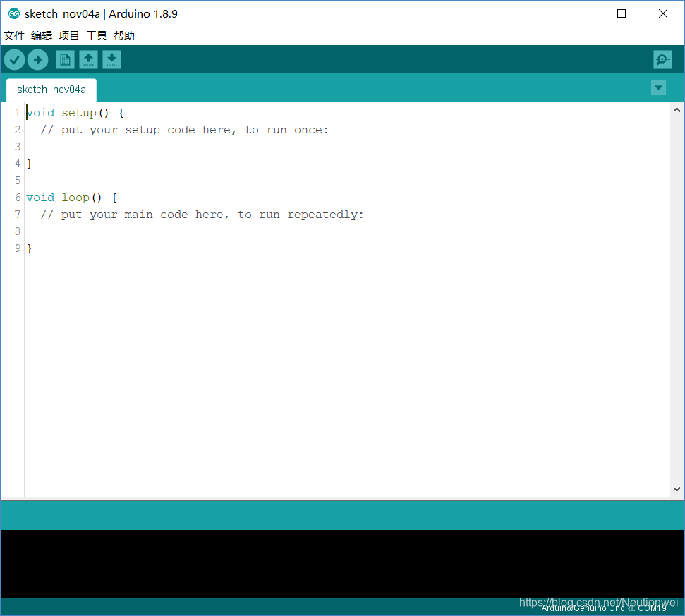Create a new sketch via the New icon
The width and height of the screenshot is (685, 616).
click(x=64, y=59)
